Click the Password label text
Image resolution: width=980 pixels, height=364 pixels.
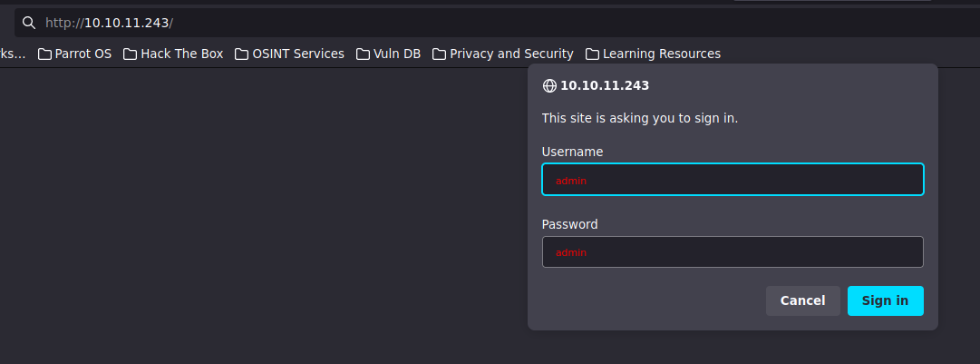pos(569,224)
